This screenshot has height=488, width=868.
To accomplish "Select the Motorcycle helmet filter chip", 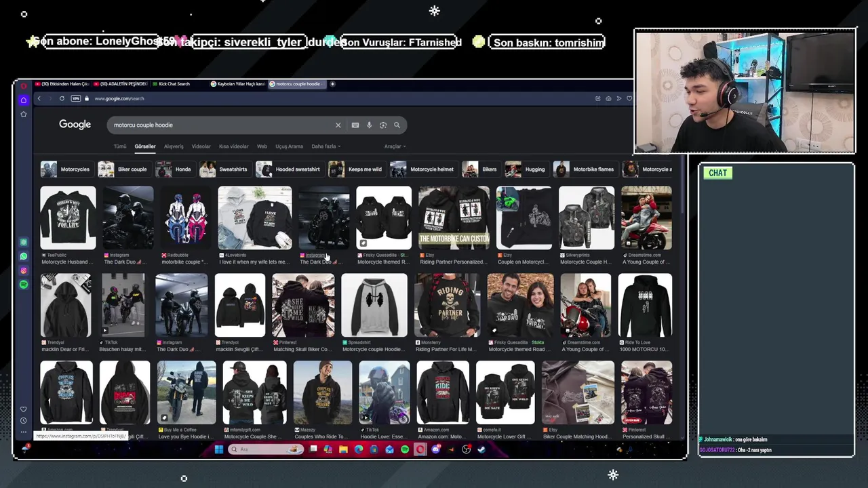I will (x=423, y=169).
